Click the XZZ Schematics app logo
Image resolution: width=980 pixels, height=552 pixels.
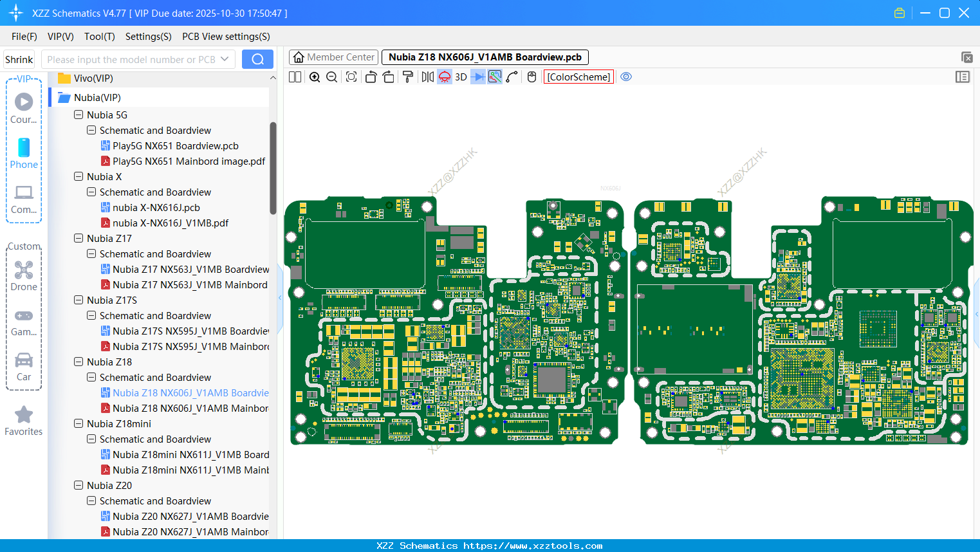click(x=16, y=13)
